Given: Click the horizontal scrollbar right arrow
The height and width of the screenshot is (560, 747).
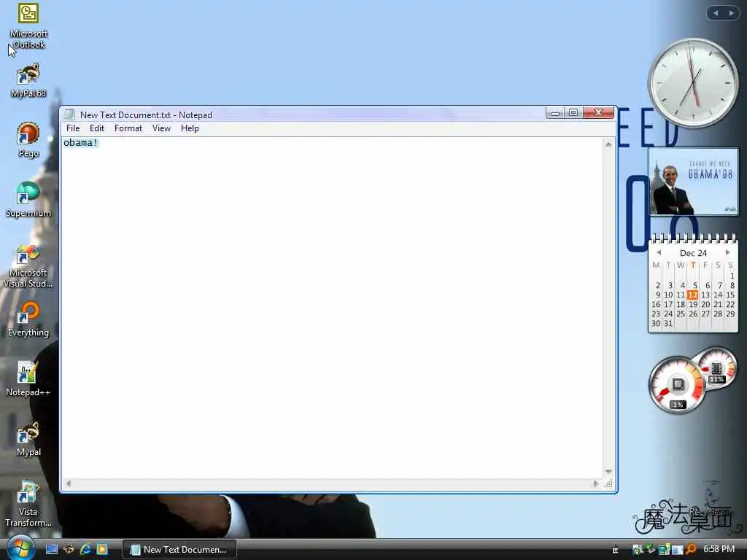Looking at the screenshot, I should pos(595,484).
